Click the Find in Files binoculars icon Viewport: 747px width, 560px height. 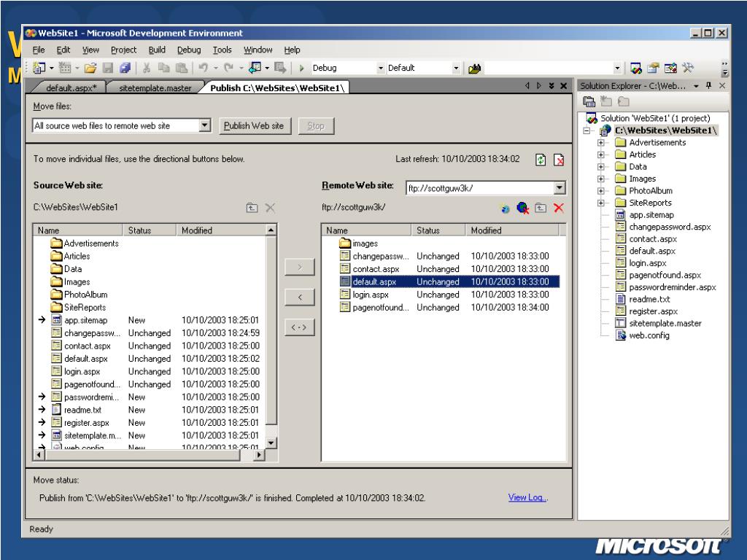474,69
